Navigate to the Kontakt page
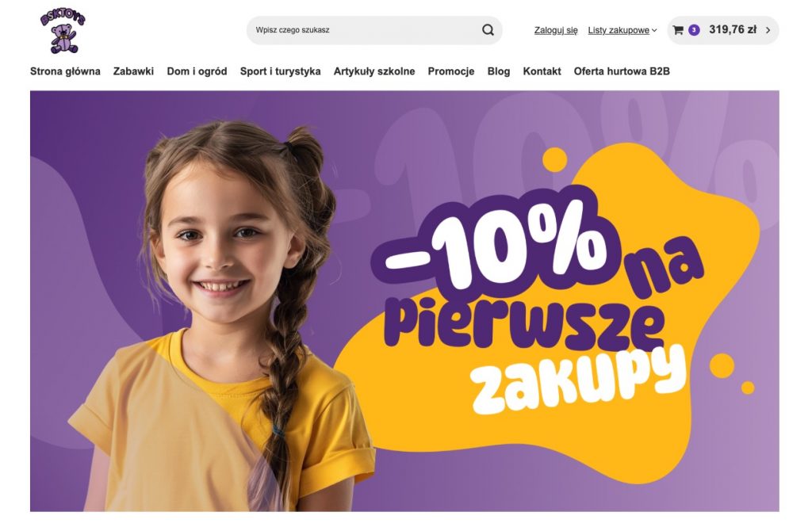The height and width of the screenshot is (531, 812). tap(542, 71)
